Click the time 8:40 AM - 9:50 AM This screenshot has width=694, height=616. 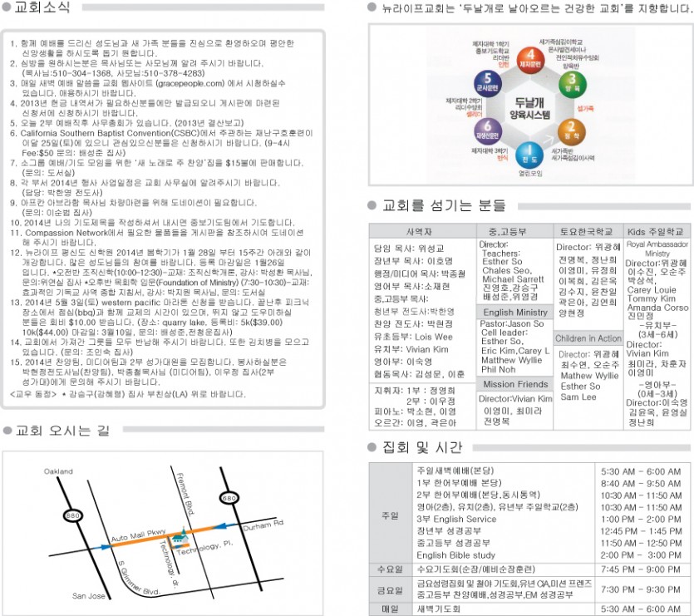(x=641, y=483)
